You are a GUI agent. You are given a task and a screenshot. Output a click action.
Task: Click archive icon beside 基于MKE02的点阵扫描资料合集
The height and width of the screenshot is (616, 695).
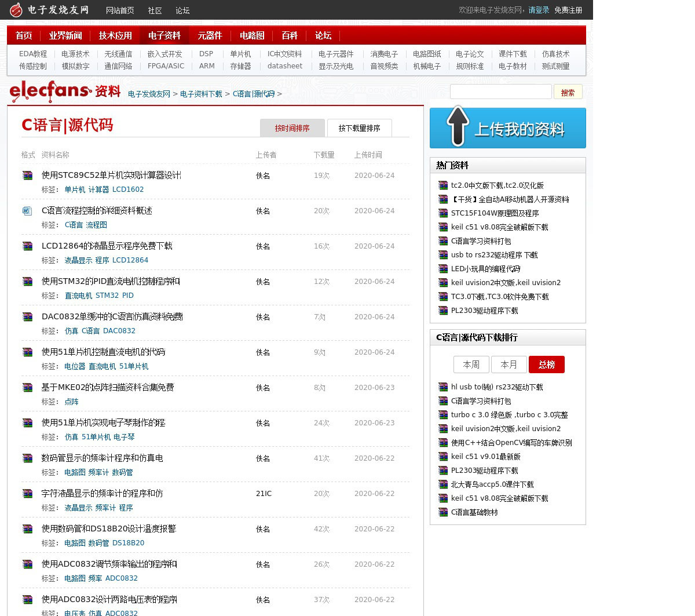pos(27,387)
